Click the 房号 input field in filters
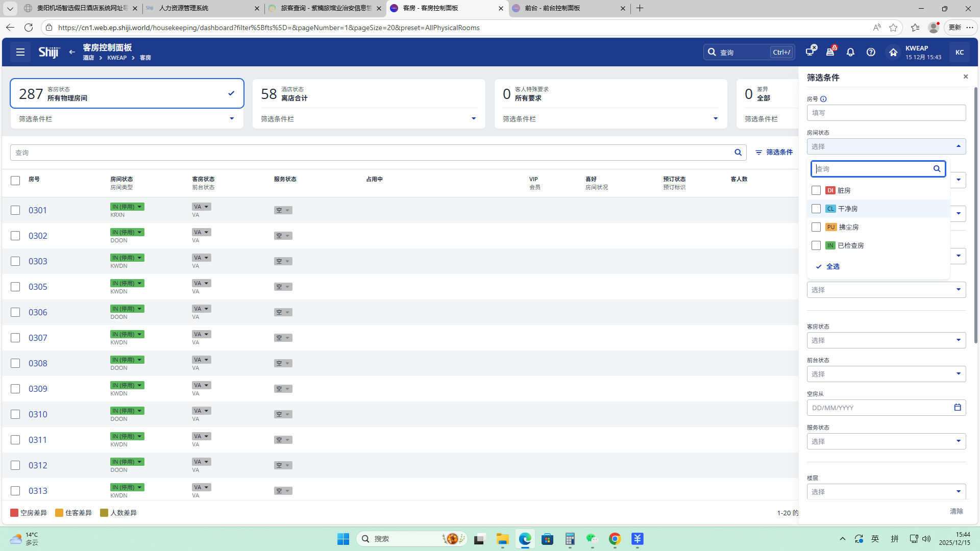980x551 pixels. tap(886, 113)
